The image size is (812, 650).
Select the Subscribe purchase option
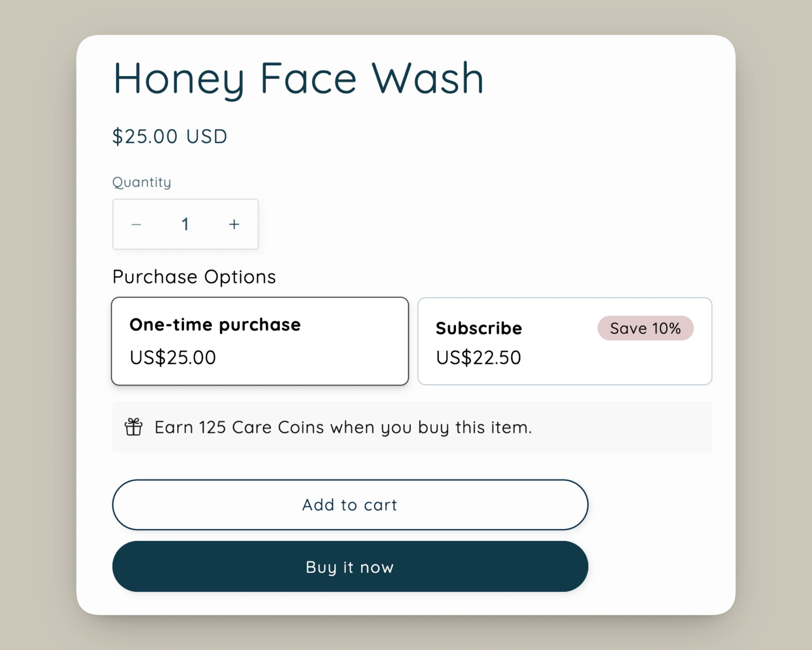[x=564, y=341]
